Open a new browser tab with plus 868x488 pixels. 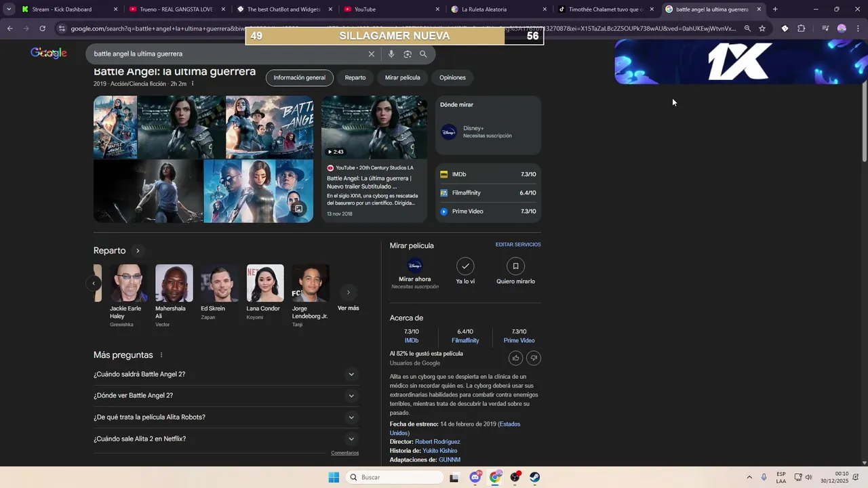coord(775,9)
